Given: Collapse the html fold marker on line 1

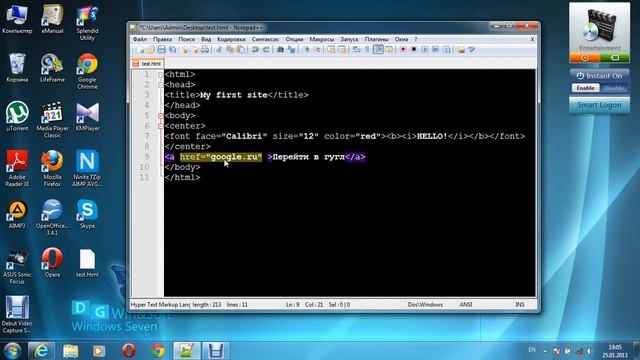Looking at the screenshot, I should click(160, 75).
